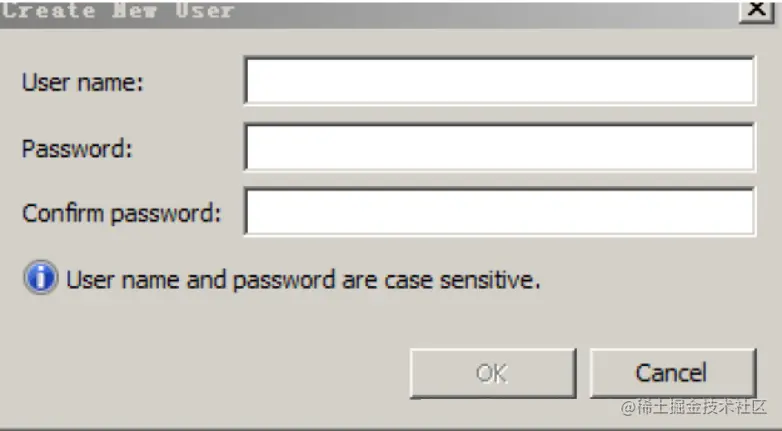Close the Create New User dialog

[x=757, y=10]
